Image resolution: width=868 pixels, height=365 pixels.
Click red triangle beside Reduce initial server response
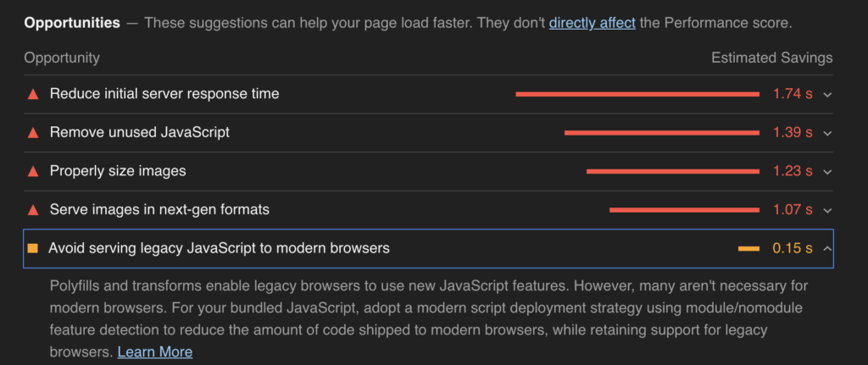(33, 94)
